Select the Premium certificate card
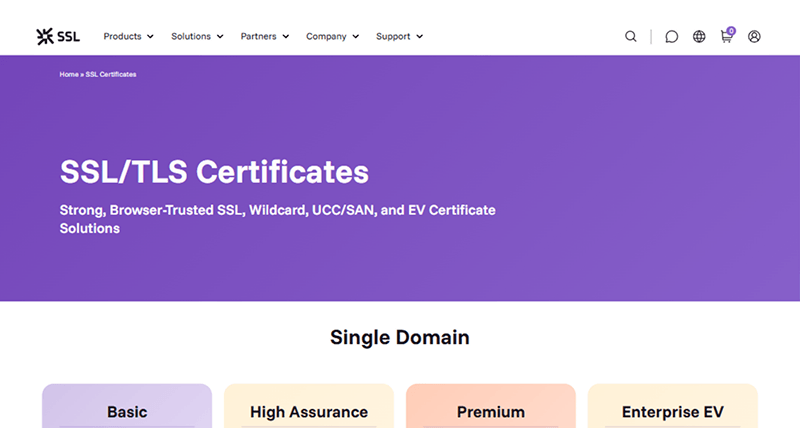This screenshot has width=800, height=445. 491,406
